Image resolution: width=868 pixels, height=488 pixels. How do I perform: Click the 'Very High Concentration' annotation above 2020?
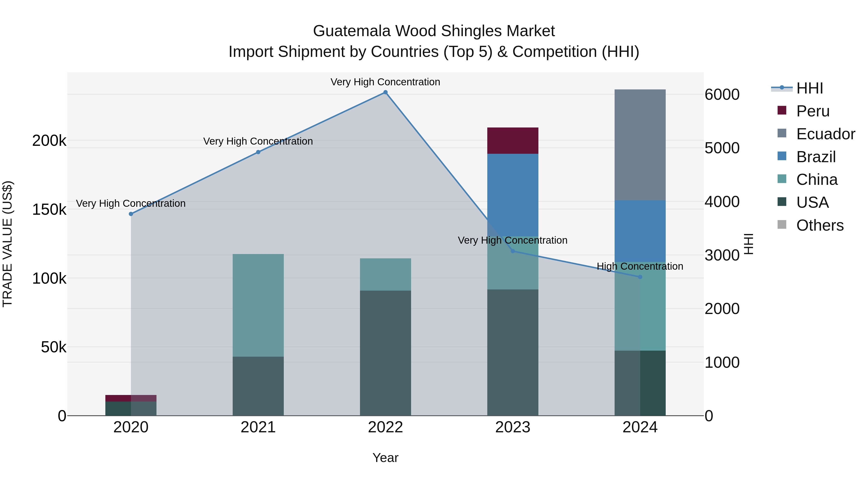pos(131,204)
